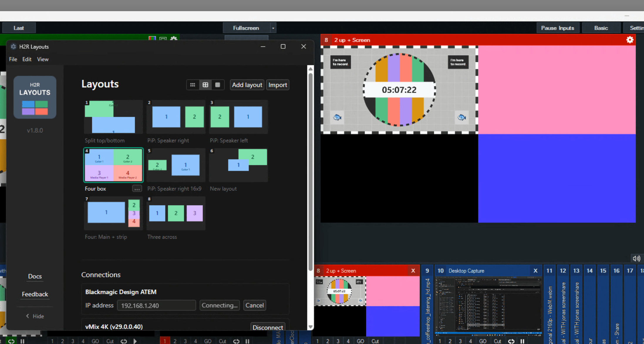Click the Pause Inputs button
Image resolution: width=644 pixels, height=344 pixels.
pyautogui.click(x=558, y=28)
